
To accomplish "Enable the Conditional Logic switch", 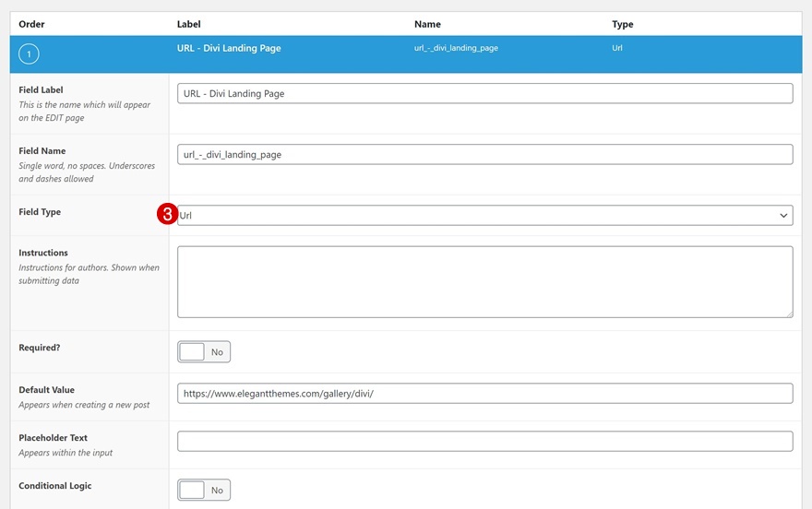I will click(x=204, y=490).
